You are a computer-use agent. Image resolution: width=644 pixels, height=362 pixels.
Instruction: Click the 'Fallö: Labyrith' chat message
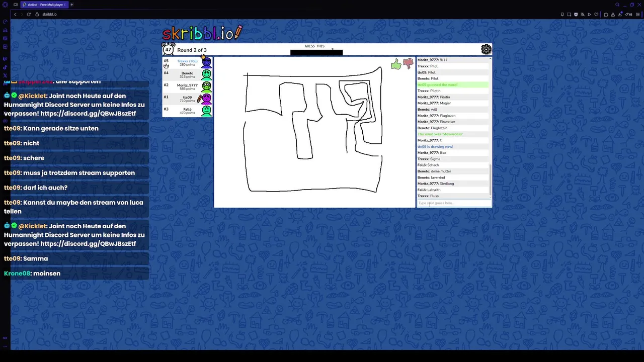pos(453,190)
